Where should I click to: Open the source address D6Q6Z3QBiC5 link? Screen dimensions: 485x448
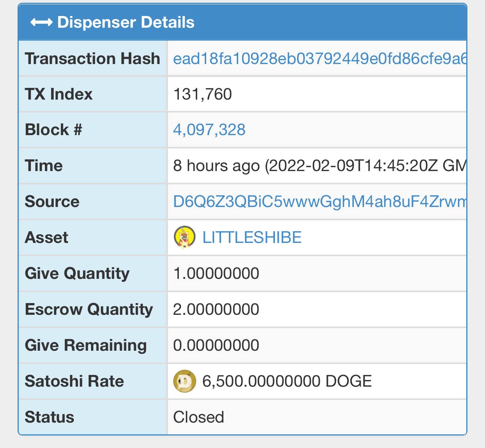click(319, 202)
